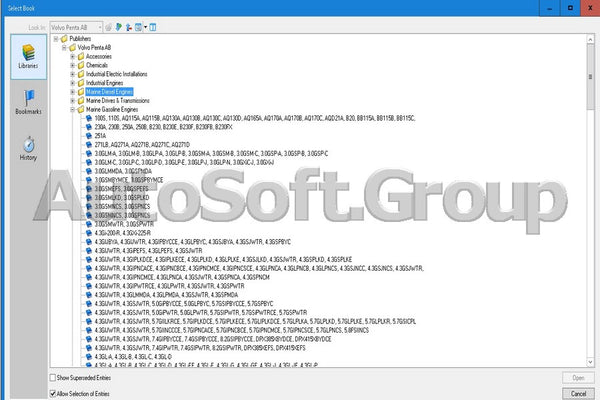Click book icon of the 3.0GLM-A row

click(89, 153)
